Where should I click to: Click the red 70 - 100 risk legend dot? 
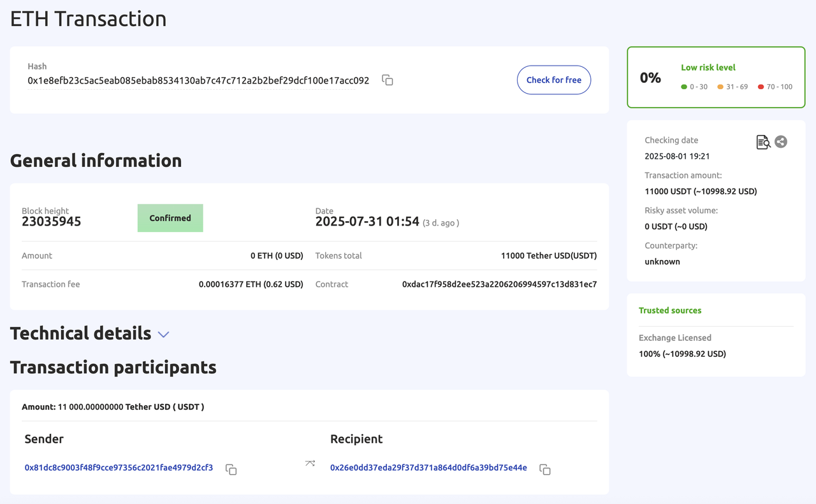tap(761, 87)
